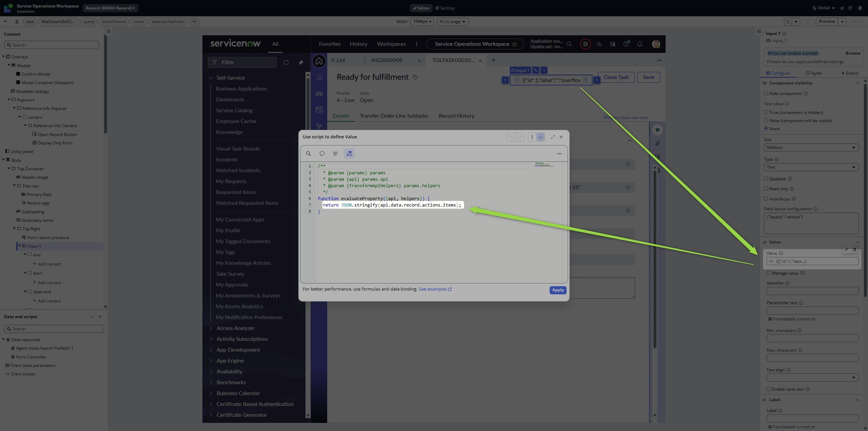868x431 pixels.
Task: Click the undo icon in script dialog header
Action: click(511, 137)
